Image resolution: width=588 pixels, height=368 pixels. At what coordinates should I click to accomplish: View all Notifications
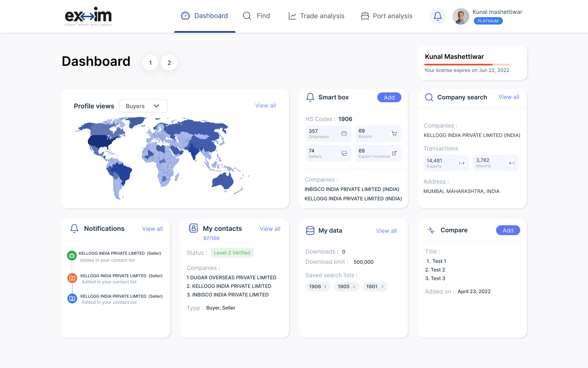(x=152, y=229)
